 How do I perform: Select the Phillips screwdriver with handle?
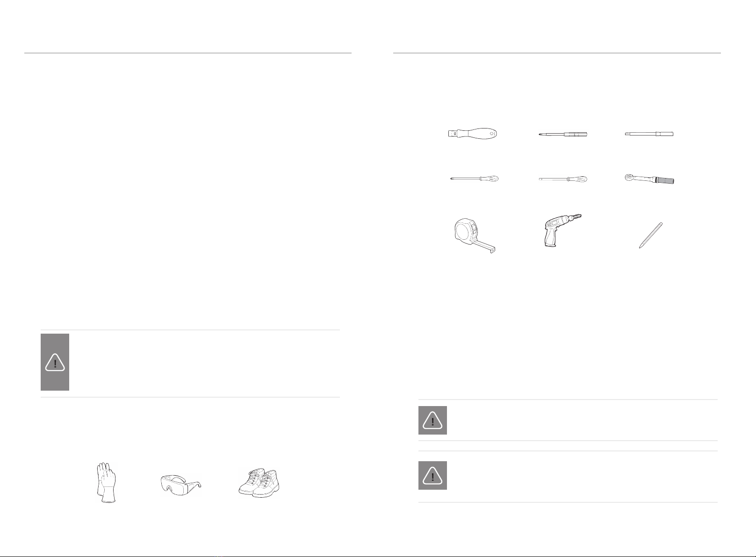click(475, 179)
